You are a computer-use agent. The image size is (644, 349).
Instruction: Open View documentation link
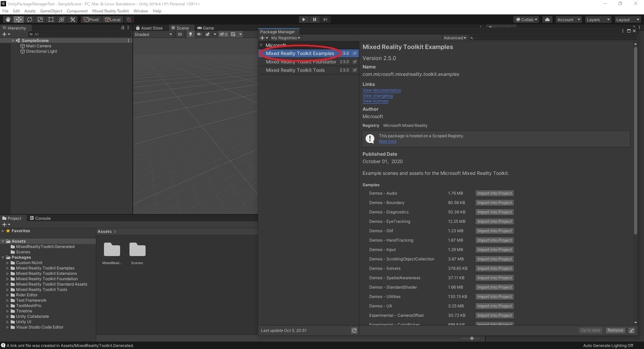[382, 90]
